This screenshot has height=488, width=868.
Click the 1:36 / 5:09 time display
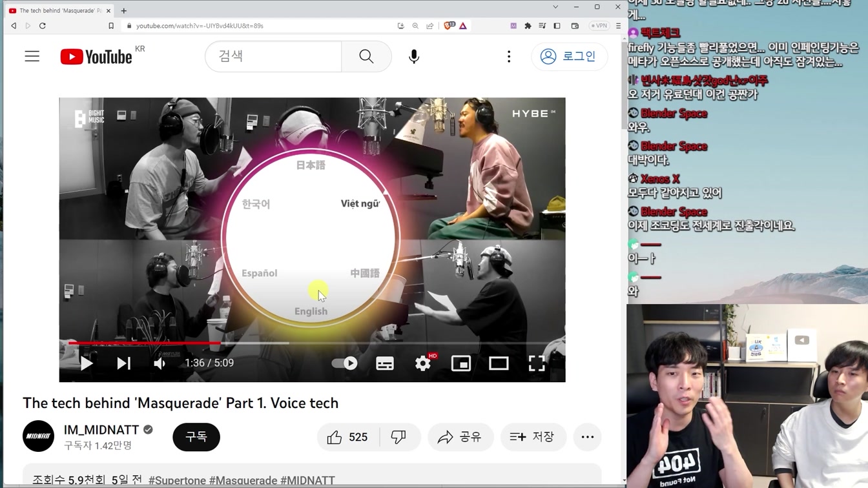click(209, 363)
